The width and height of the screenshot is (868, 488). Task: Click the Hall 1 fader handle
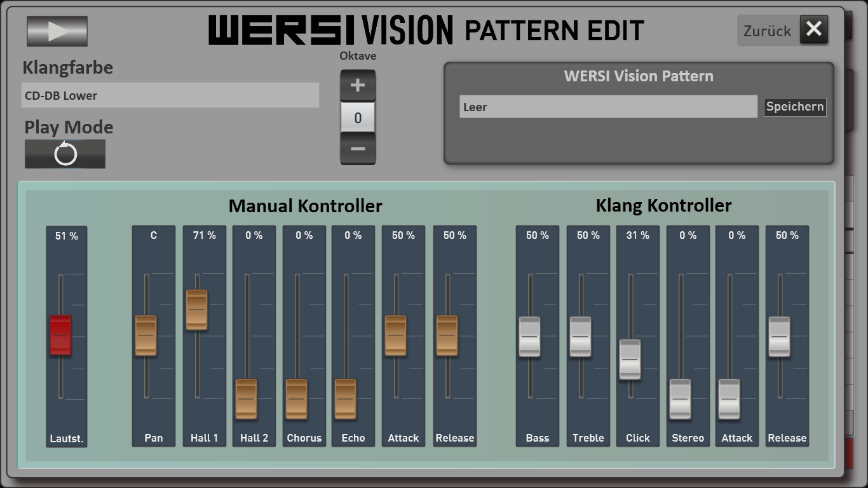[x=196, y=309]
